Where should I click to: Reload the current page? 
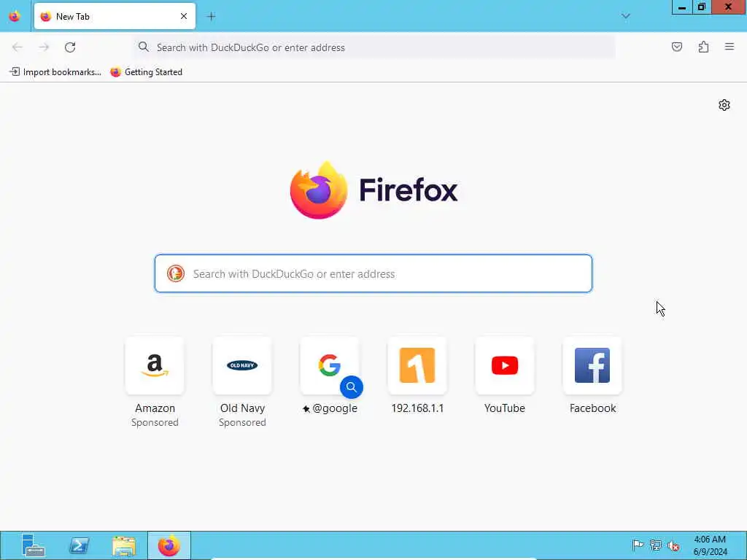[70, 47]
